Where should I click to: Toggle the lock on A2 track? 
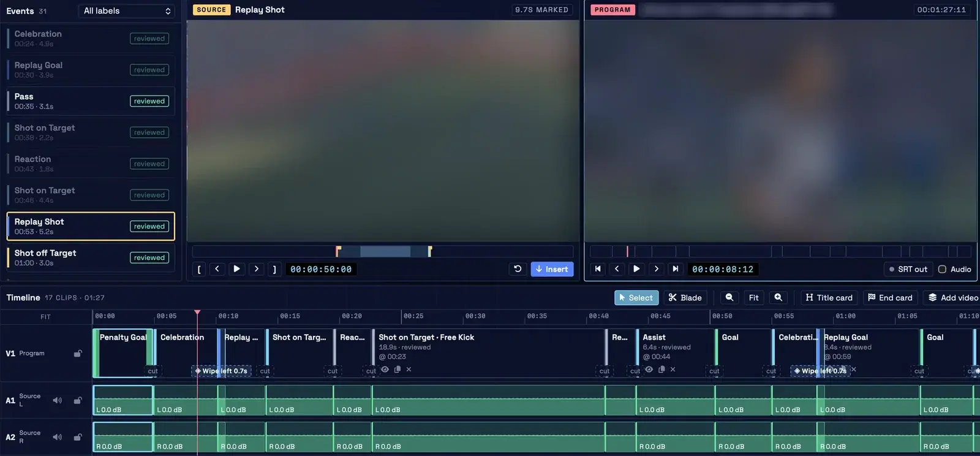pos(78,437)
